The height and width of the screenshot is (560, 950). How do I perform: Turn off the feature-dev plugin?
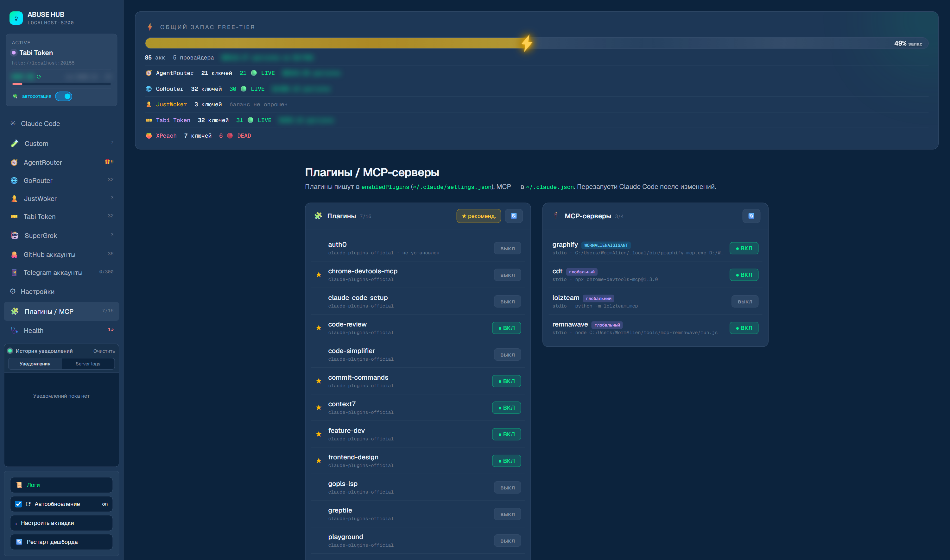(506, 434)
